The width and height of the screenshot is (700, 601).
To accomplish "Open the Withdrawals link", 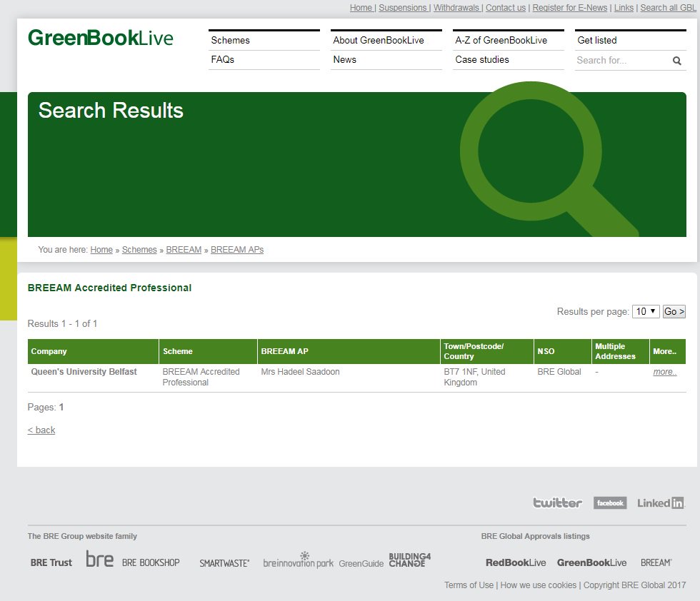I will point(456,8).
